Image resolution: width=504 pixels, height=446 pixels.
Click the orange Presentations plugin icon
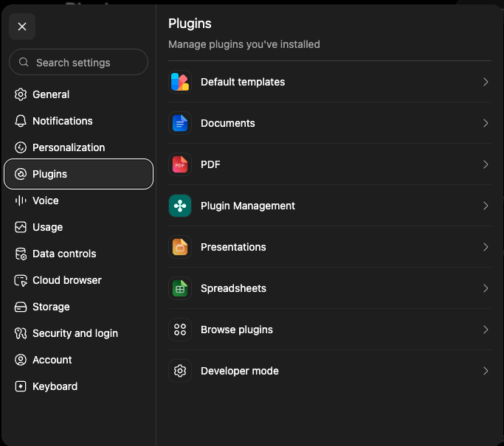click(x=180, y=247)
